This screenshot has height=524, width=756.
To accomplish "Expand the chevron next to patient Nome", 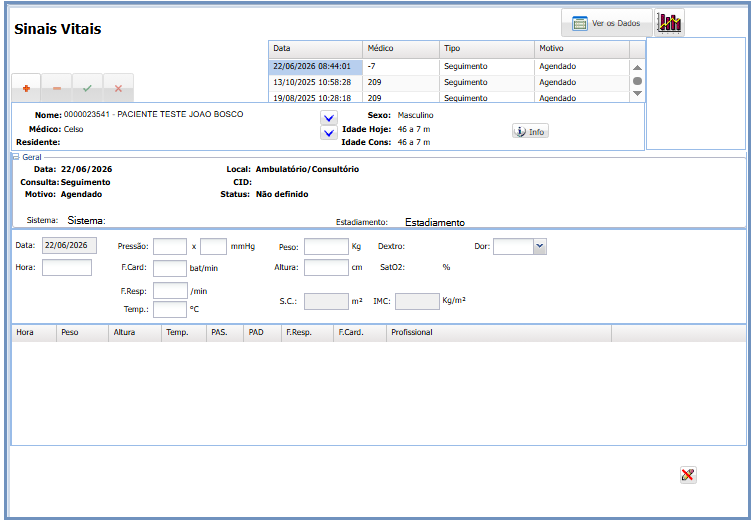I will point(329,118).
